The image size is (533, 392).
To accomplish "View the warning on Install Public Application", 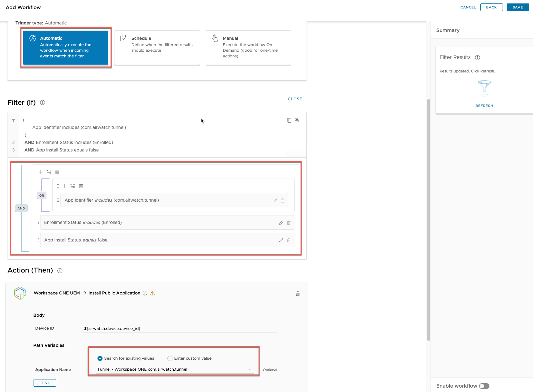I will click(152, 293).
